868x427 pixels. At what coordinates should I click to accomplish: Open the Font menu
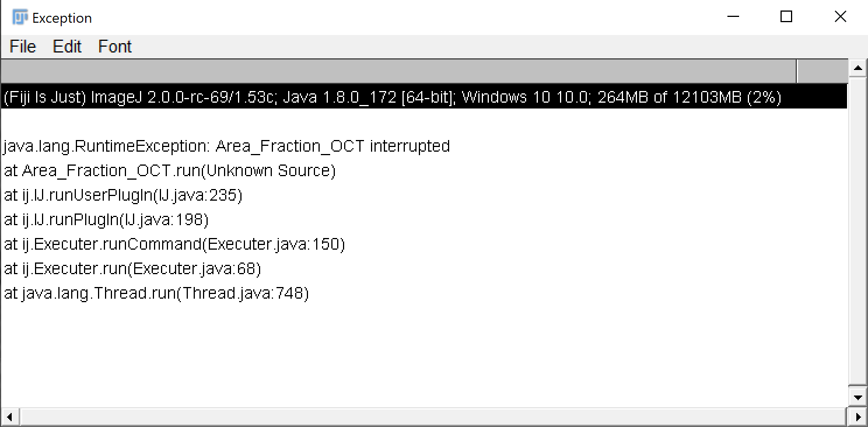point(115,47)
